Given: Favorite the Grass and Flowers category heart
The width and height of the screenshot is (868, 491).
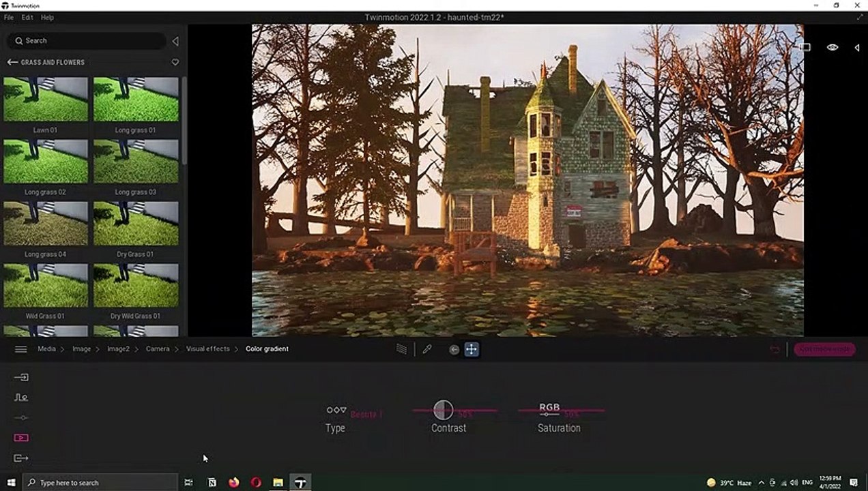Looking at the screenshot, I should tap(175, 62).
